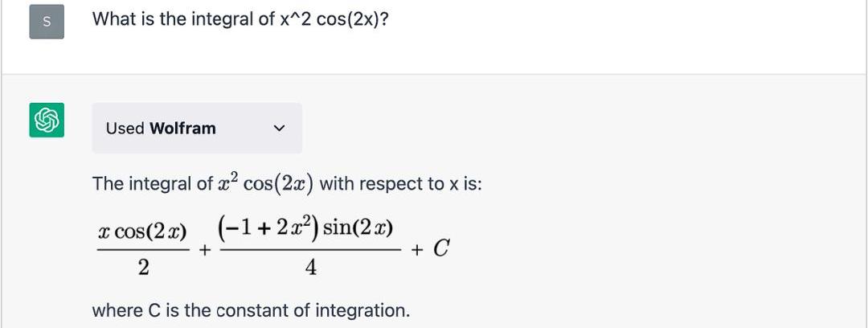Open the Used Wolfram plugin details box
This screenshot has width=868, height=328.
coord(197,128)
